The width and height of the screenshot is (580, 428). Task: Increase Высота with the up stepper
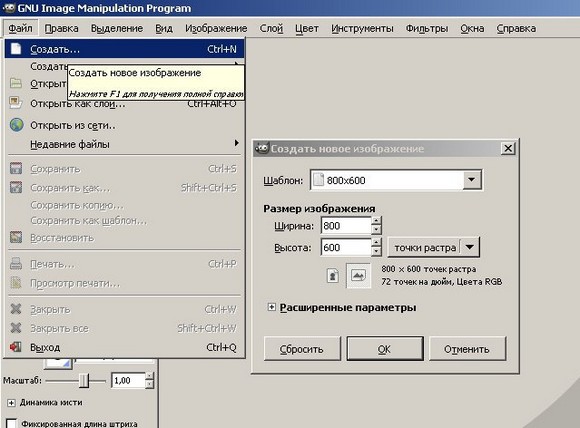377,243
